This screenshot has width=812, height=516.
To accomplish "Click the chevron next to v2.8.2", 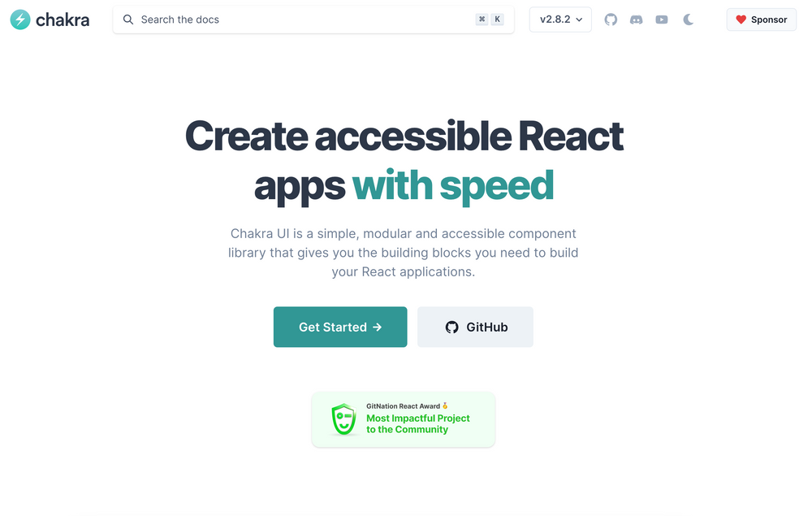I will coord(579,19).
